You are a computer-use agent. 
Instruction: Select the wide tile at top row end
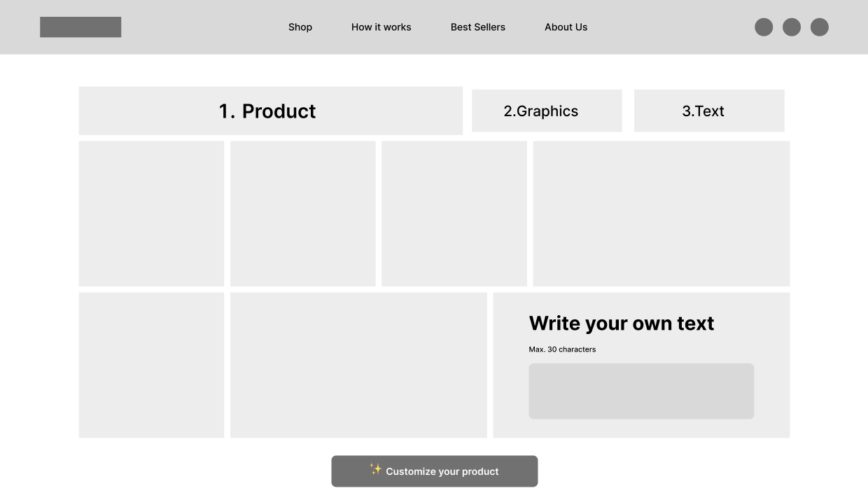click(661, 214)
